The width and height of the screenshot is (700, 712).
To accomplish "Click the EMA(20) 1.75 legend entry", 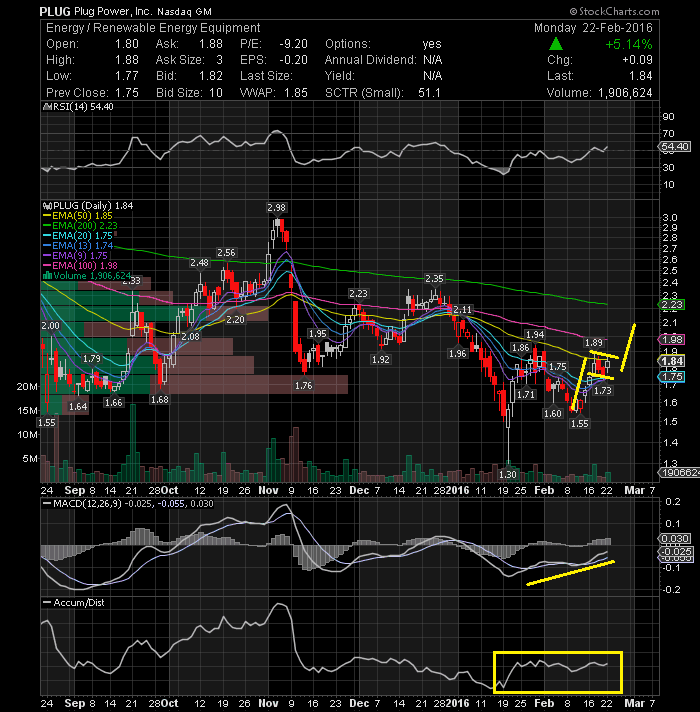I will [78, 236].
